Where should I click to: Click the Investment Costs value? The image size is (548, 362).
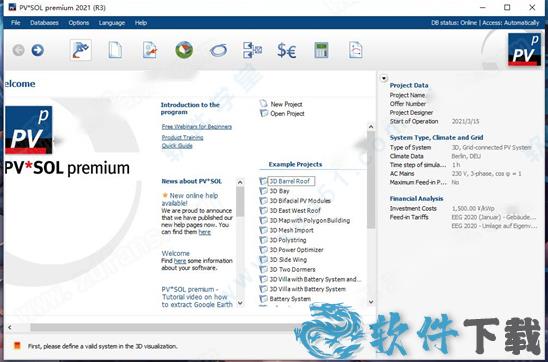(x=473, y=208)
